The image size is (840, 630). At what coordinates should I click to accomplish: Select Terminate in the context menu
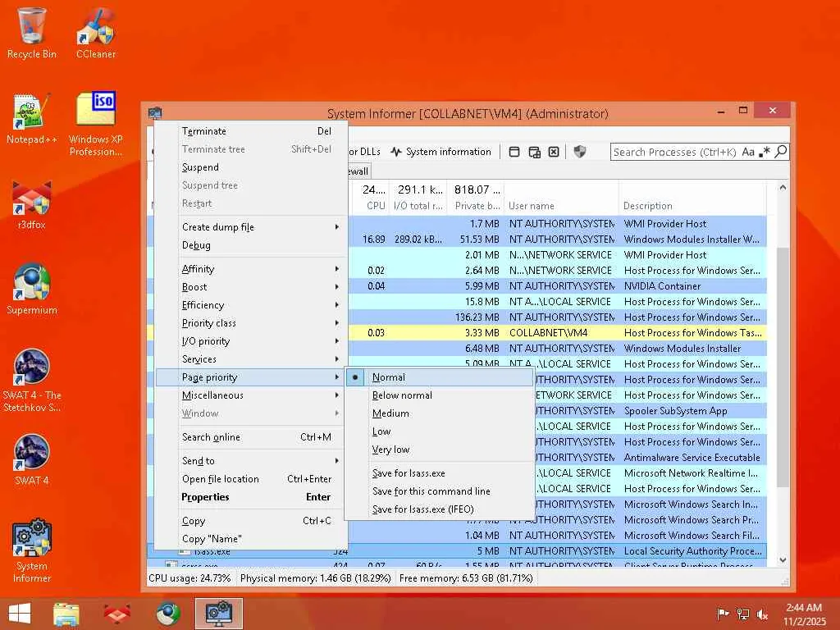coord(251,131)
